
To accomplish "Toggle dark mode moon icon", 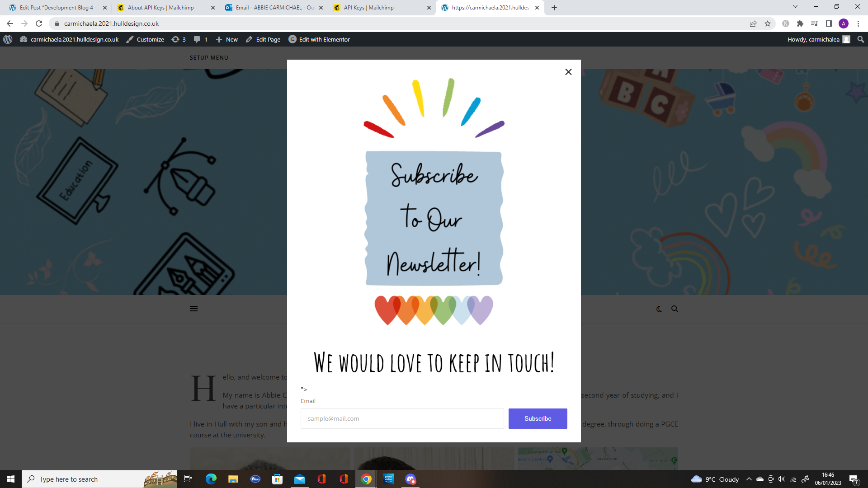I will pyautogui.click(x=659, y=309).
